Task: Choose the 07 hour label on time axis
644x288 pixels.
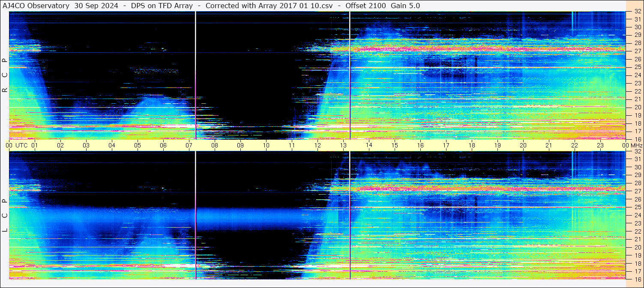Action: click(x=189, y=145)
